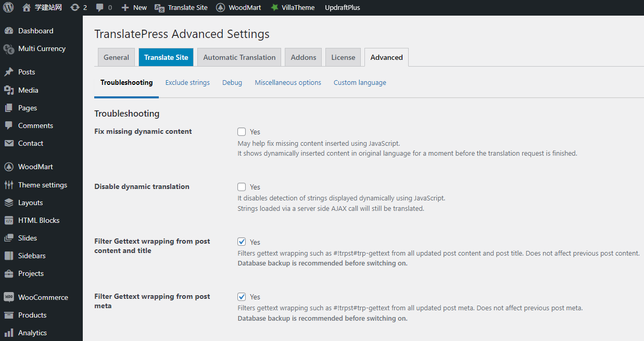Uncheck Filter Gettext from post content and title

pyautogui.click(x=242, y=242)
